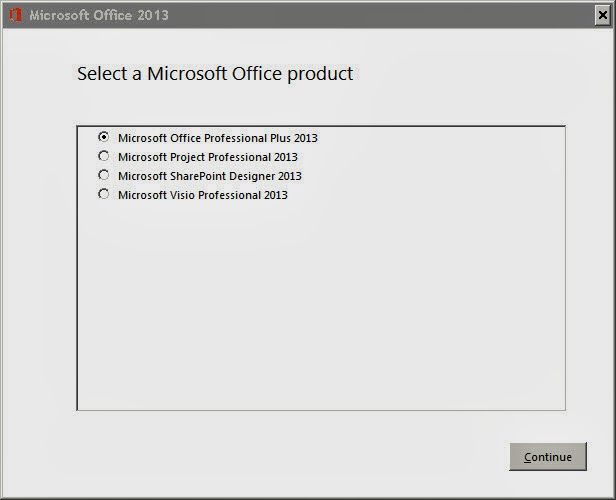Click the Microsoft Office 2013 title text

click(x=99, y=15)
